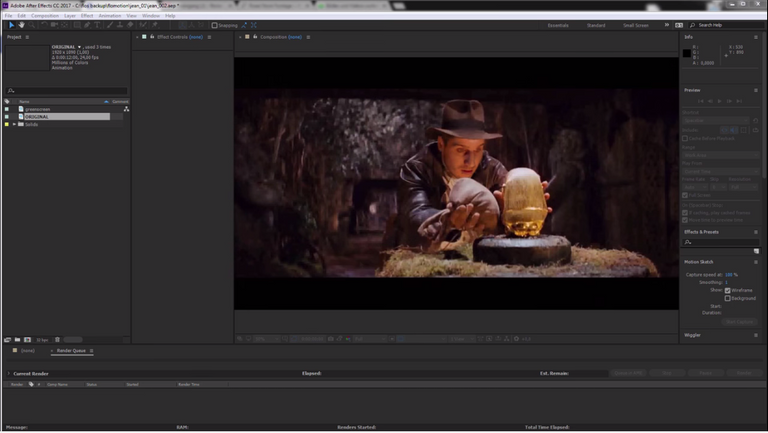The height and width of the screenshot is (433, 768).
Task: Select the Hand tool
Action: click(x=22, y=25)
